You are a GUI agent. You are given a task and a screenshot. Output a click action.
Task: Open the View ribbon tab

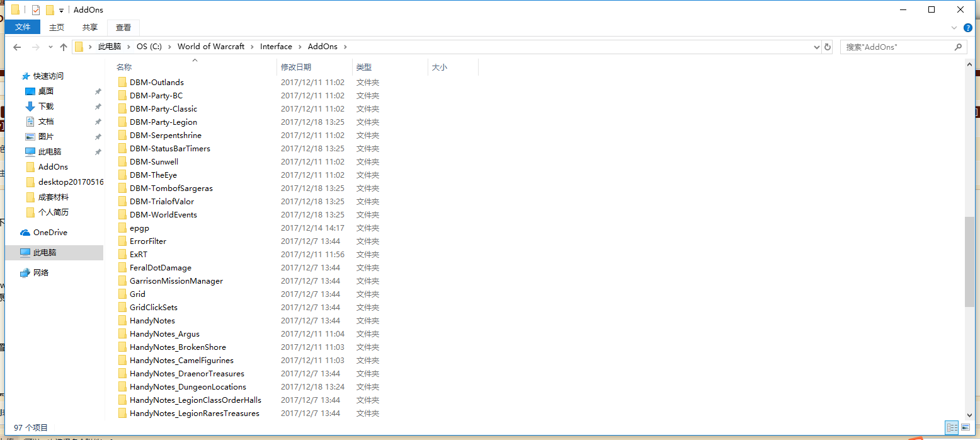coord(123,27)
